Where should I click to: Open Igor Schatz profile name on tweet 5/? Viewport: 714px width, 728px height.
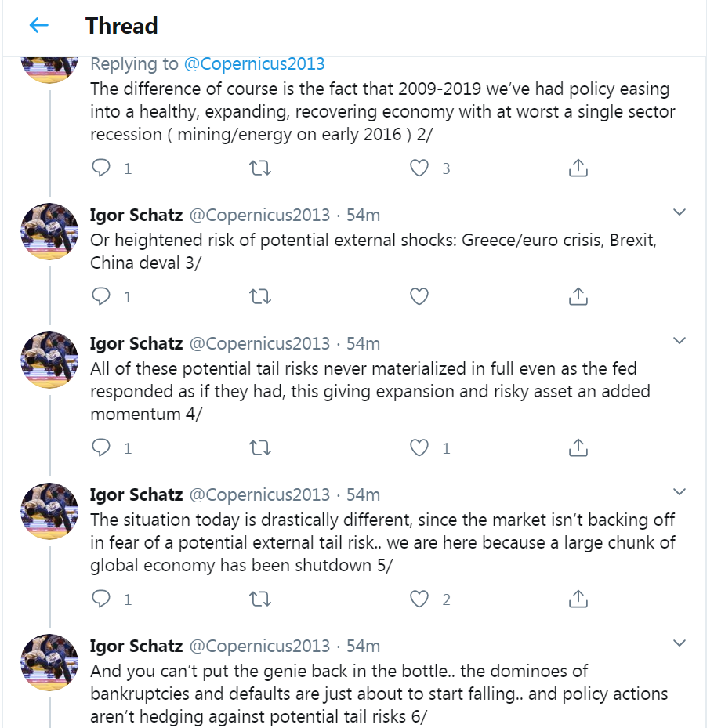coord(136,495)
